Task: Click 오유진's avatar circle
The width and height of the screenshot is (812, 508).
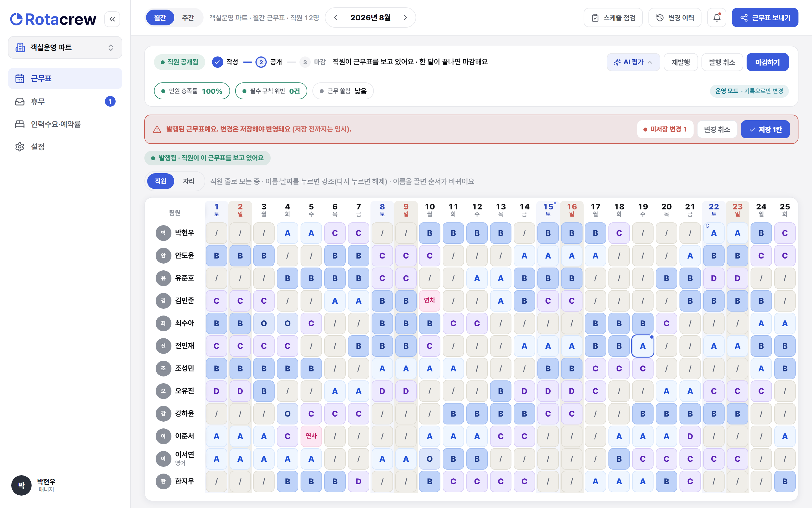Action: coord(164,391)
